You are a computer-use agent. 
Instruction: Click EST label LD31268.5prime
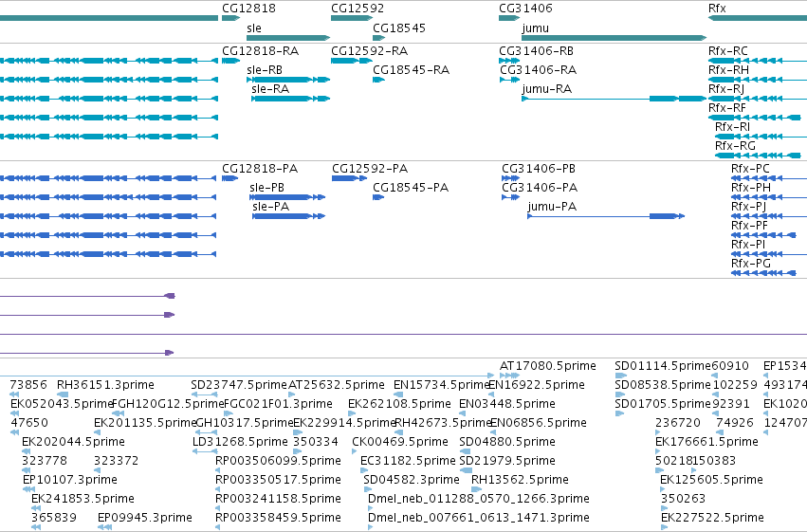point(240,442)
